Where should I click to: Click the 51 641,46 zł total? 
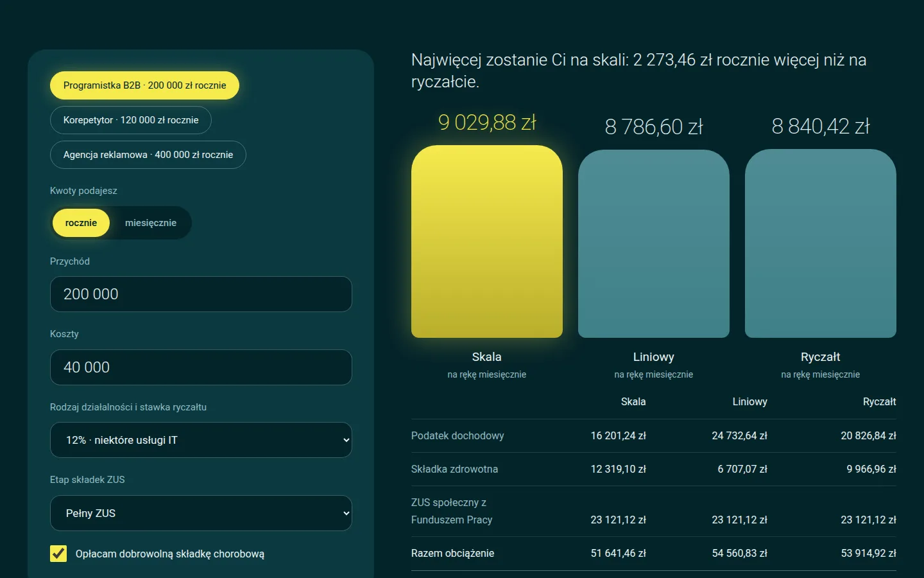click(618, 553)
